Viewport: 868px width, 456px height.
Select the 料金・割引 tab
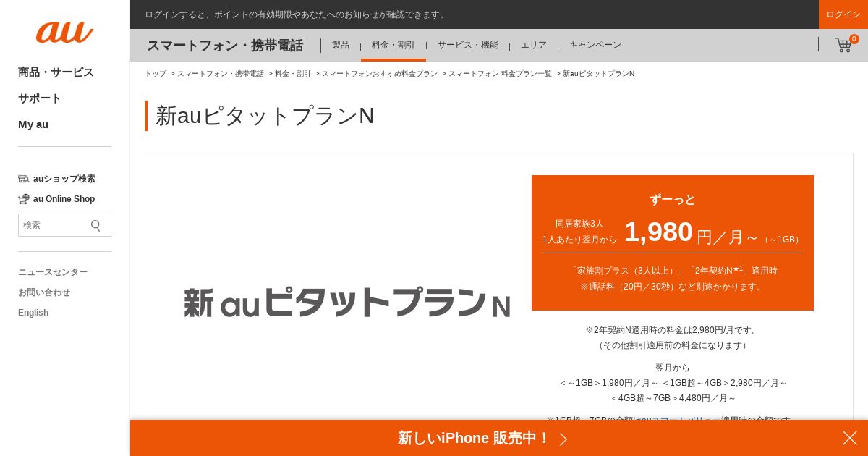(393, 45)
